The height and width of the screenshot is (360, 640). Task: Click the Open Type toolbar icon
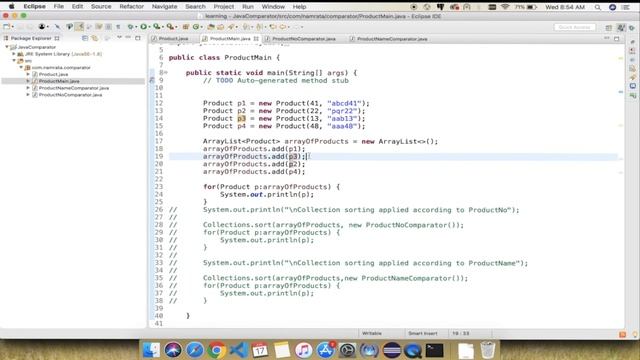click(x=211, y=27)
